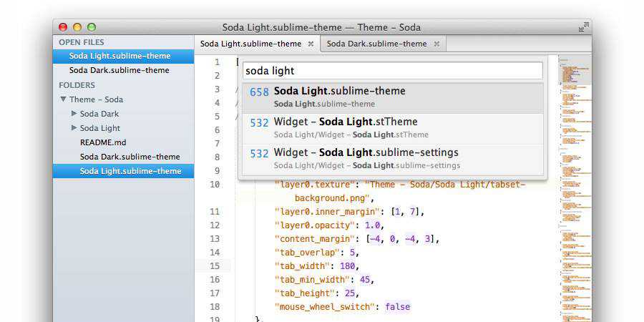644x322 pixels.
Task: Close the Soda Dark.sublime-theme tab
Action: pos(436,44)
